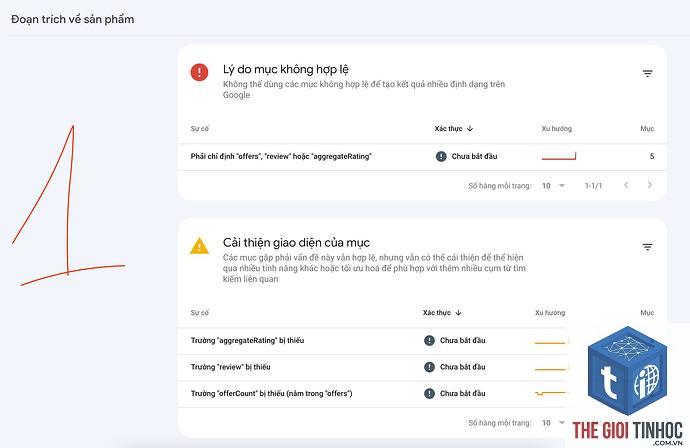
Task: Click Xu hướng header in invalid items table
Action: pyautogui.click(x=557, y=129)
